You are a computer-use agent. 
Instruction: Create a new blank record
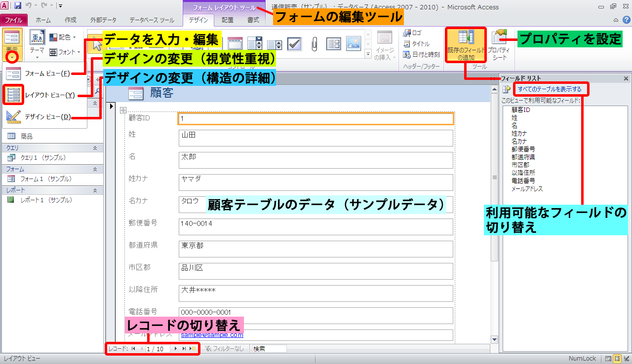(x=193, y=349)
